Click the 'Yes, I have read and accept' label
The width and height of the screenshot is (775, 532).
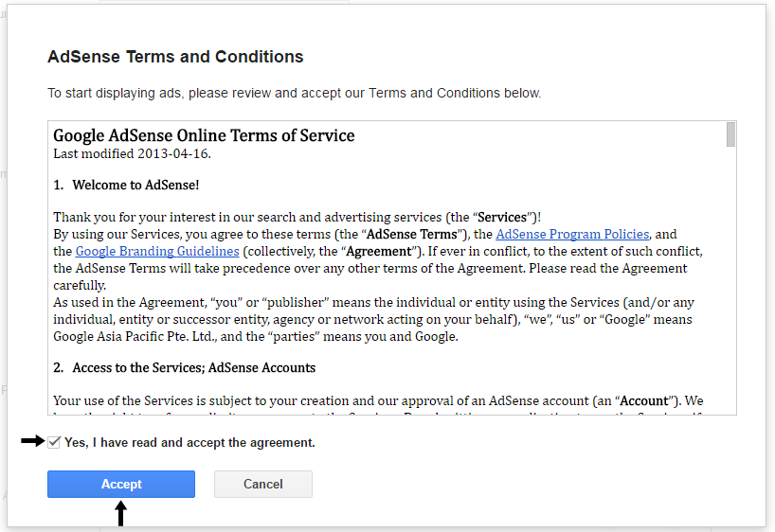pos(189,443)
